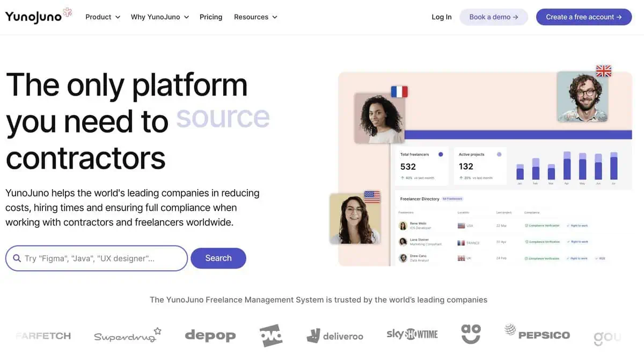Click Book a demo button
The width and height of the screenshot is (644, 354).
click(494, 17)
